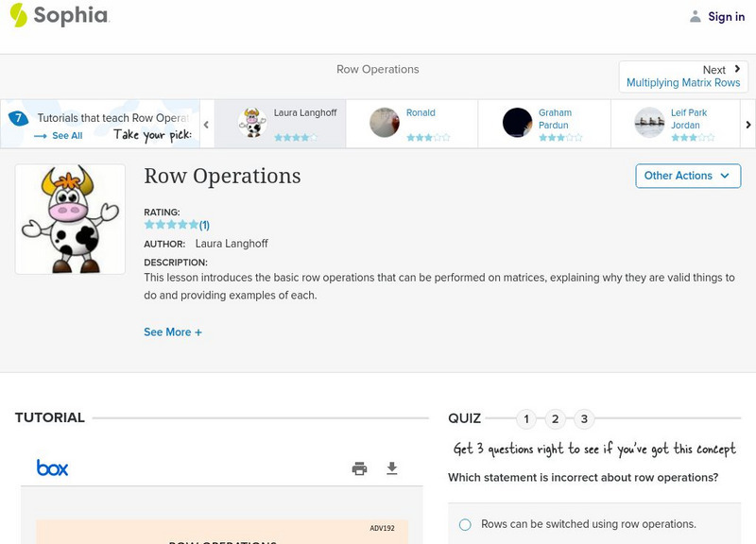Click Ronald's star rating
This screenshot has width=756, height=544.
[428, 137]
